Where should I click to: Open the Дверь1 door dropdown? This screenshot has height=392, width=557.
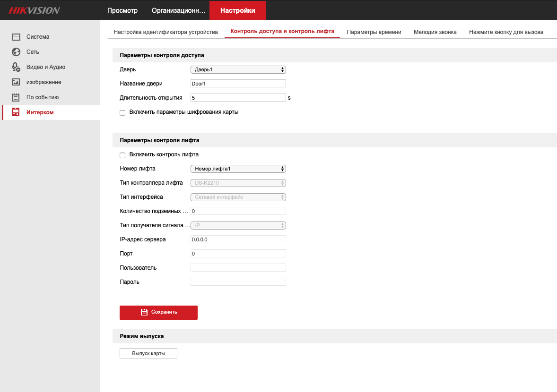coord(238,69)
